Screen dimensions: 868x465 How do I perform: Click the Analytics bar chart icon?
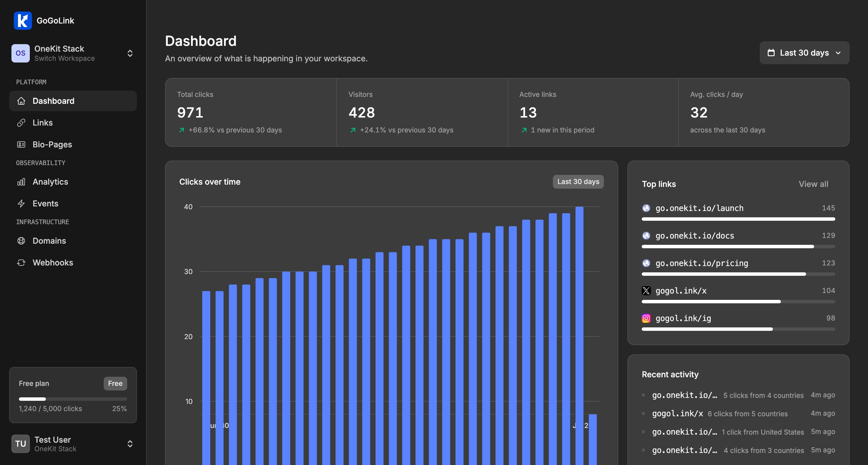click(x=21, y=182)
